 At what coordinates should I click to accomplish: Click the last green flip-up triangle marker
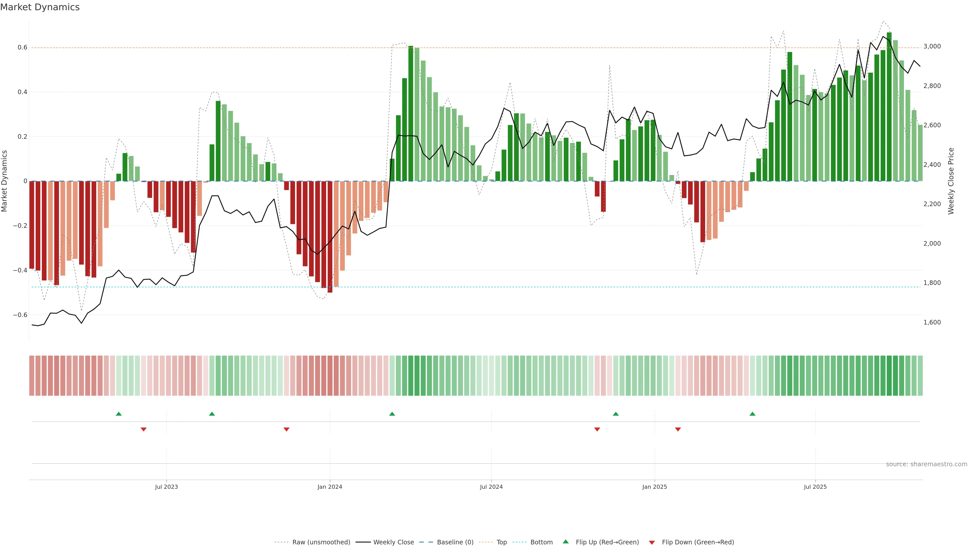(753, 414)
